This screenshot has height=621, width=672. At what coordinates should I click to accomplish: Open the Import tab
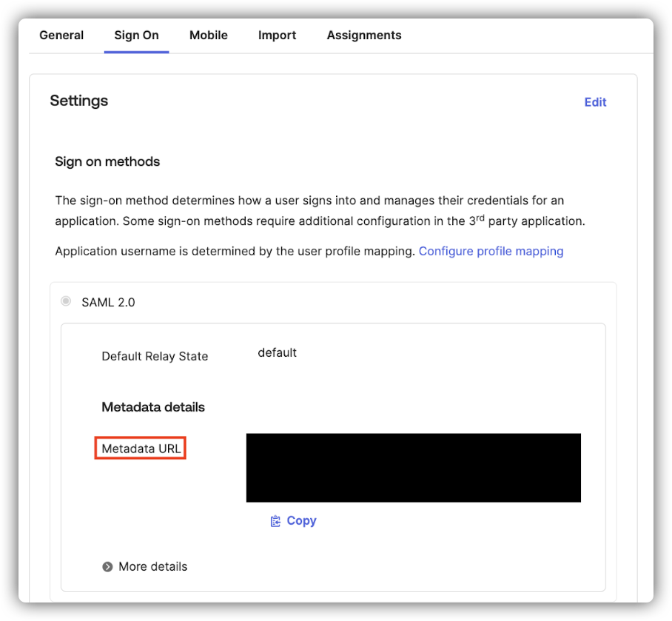click(277, 35)
